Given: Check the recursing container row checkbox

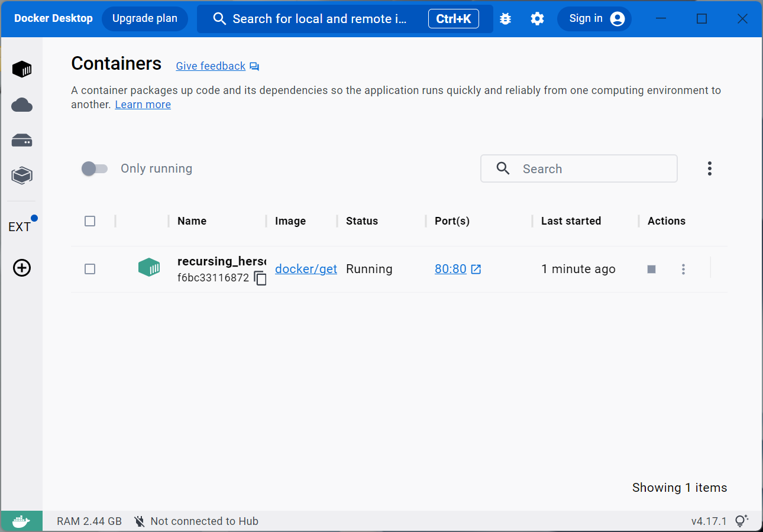Looking at the screenshot, I should [x=90, y=269].
